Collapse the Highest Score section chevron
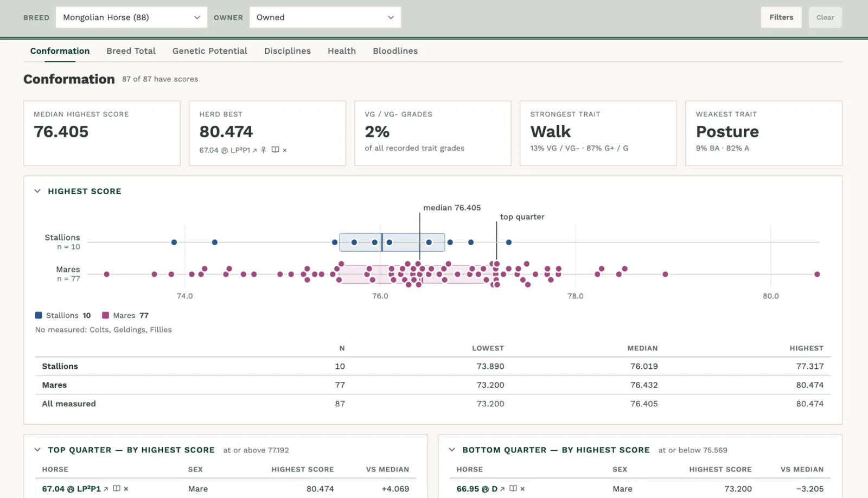Image resolution: width=868 pixels, height=498 pixels. coord(37,191)
